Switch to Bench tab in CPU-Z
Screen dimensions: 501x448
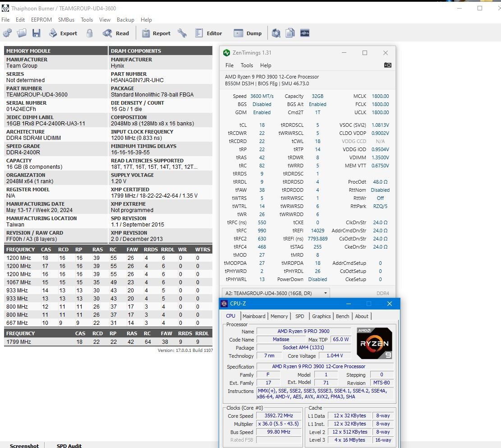pyautogui.click(x=343, y=316)
